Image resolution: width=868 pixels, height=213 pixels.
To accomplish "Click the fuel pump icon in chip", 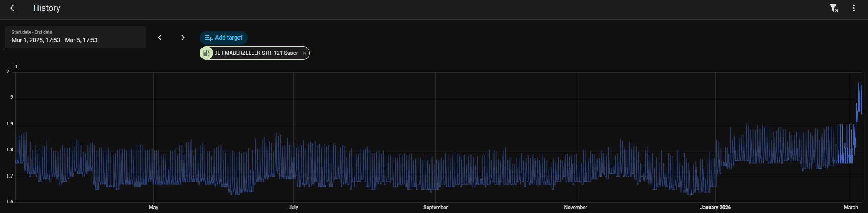I will (206, 53).
